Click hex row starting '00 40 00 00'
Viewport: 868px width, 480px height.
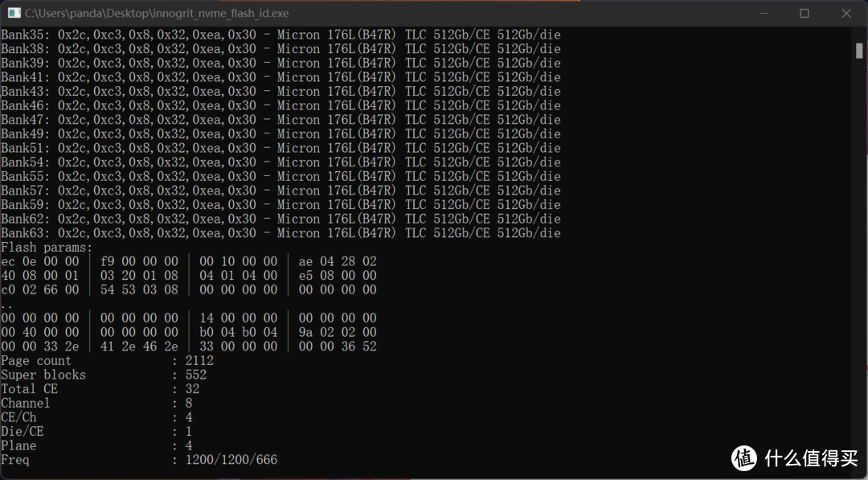coord(189,332)
